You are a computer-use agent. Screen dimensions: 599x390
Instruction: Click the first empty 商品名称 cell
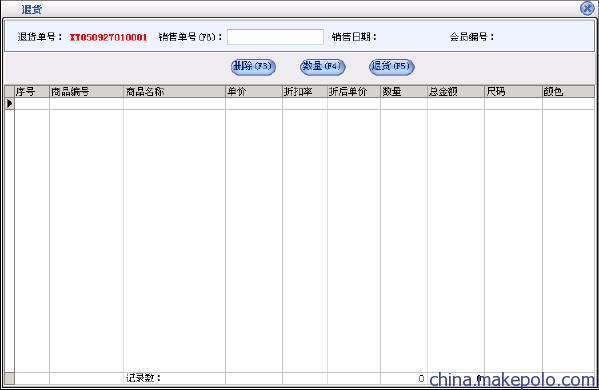[175, 104]
